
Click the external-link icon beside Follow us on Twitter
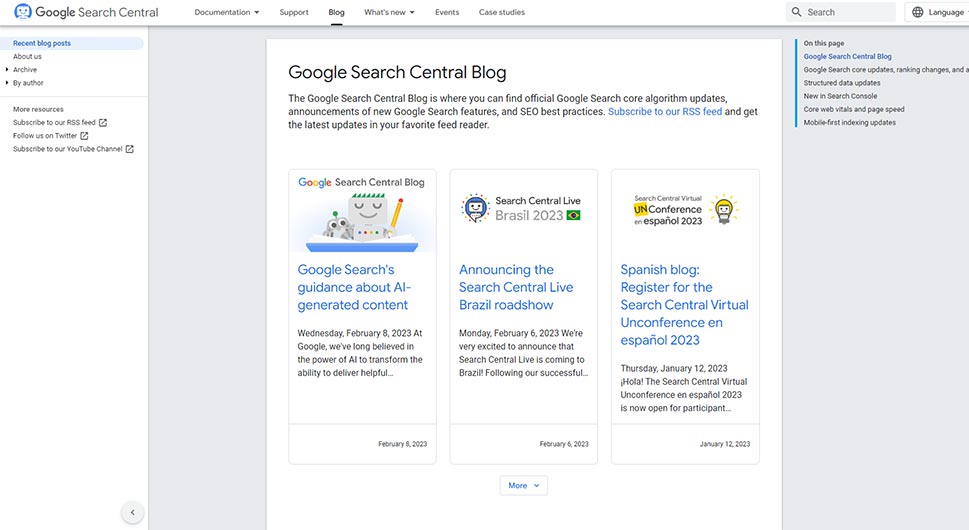point(84,135)
